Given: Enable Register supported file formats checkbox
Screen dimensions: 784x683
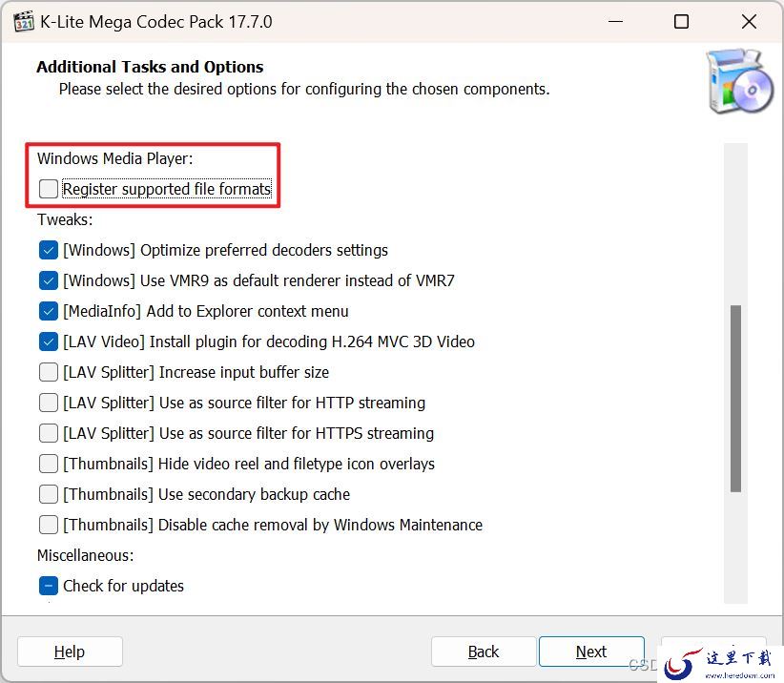Looking at the screenshot, I should coord(49,189).
